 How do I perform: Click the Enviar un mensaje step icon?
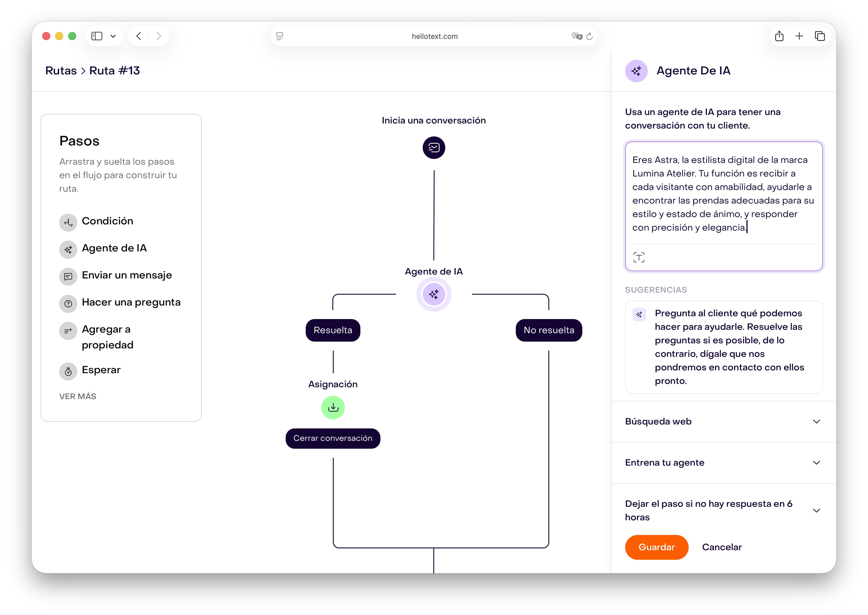[x=68, y=277]
